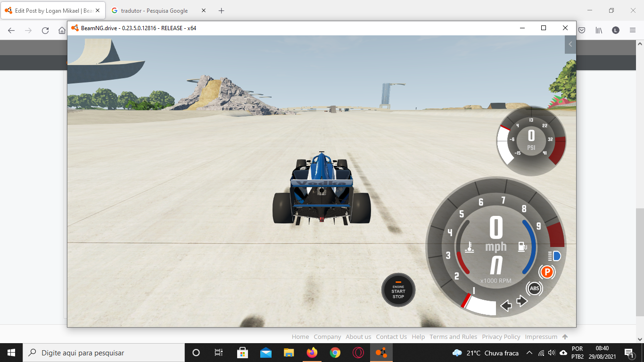Click the Company footer link

click(327, 337)
